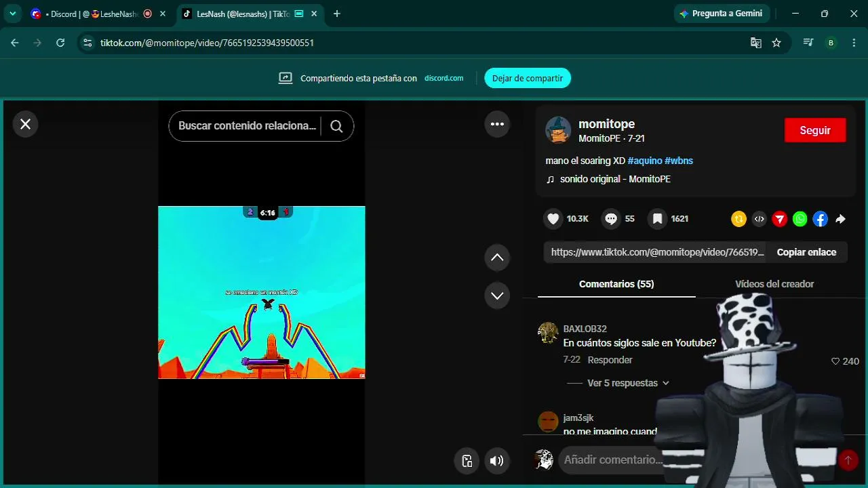Pause the gameplay video by clicking it
868x488 pixels.
262,292
